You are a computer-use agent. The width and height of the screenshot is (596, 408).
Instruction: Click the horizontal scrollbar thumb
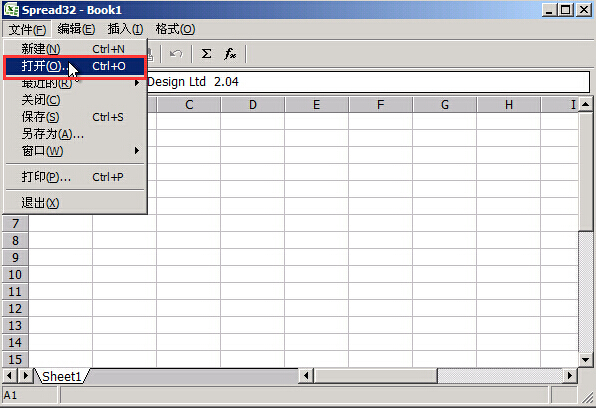click(x=375, y=376)
